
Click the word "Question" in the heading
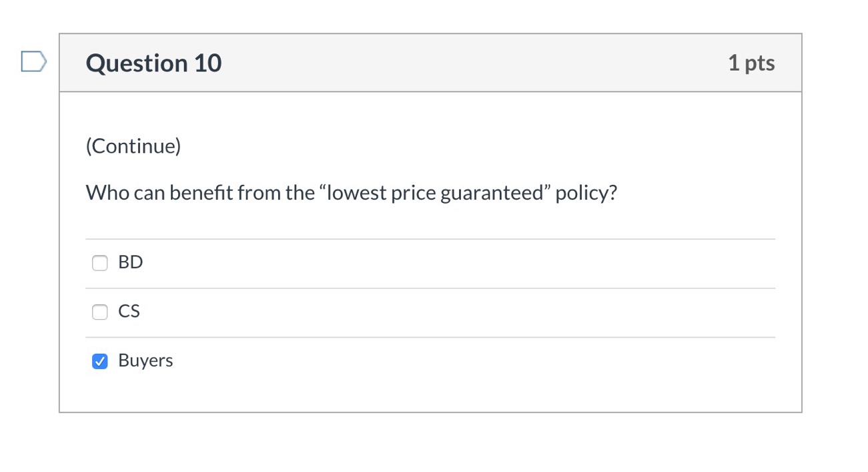[137, 63]
